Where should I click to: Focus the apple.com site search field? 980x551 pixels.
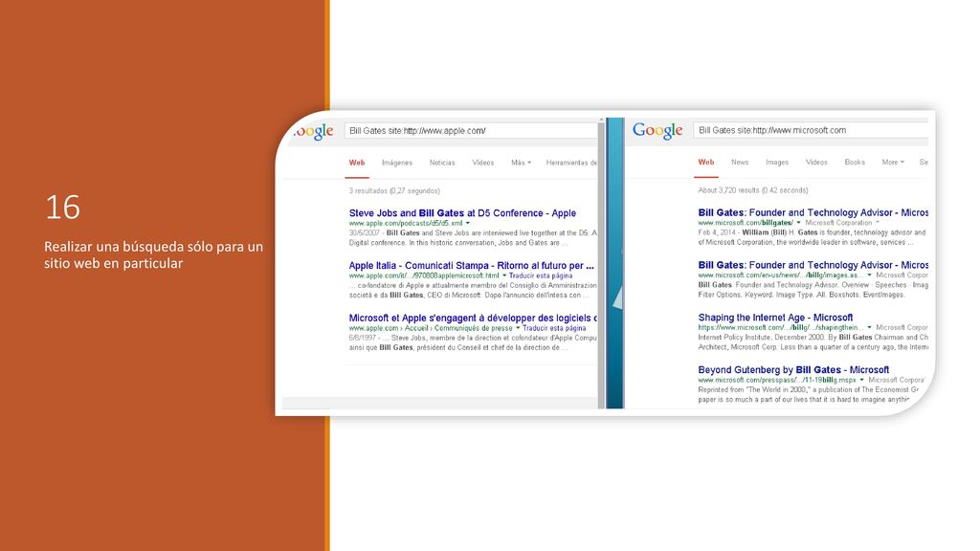471,130
